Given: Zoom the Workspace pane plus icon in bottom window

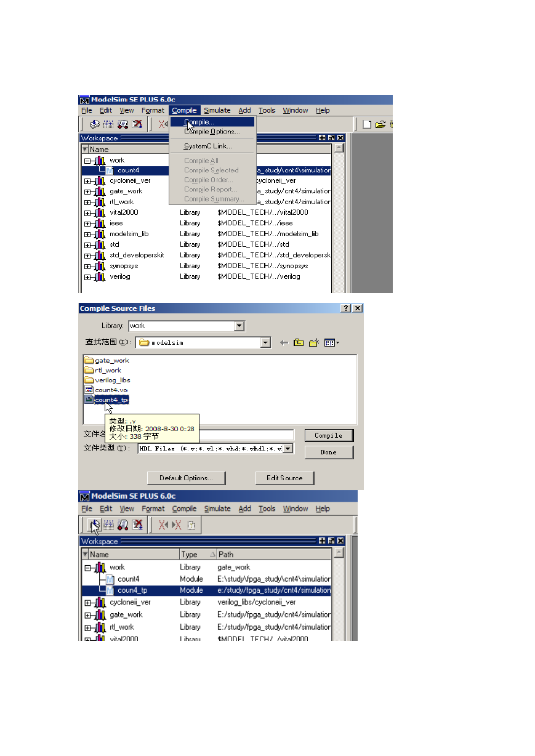Looking at the screenshot, I should 322,541.
